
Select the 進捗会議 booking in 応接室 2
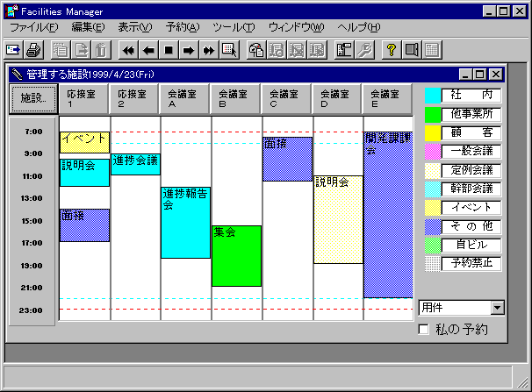(x=135, y=164)
